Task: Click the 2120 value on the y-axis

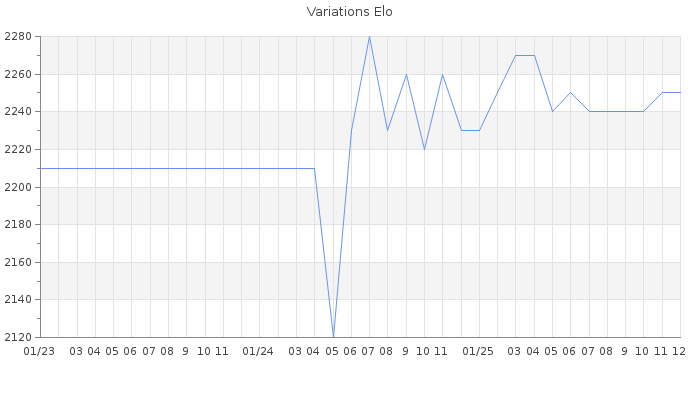Action: pyautogui.click(x=19, y=337)
